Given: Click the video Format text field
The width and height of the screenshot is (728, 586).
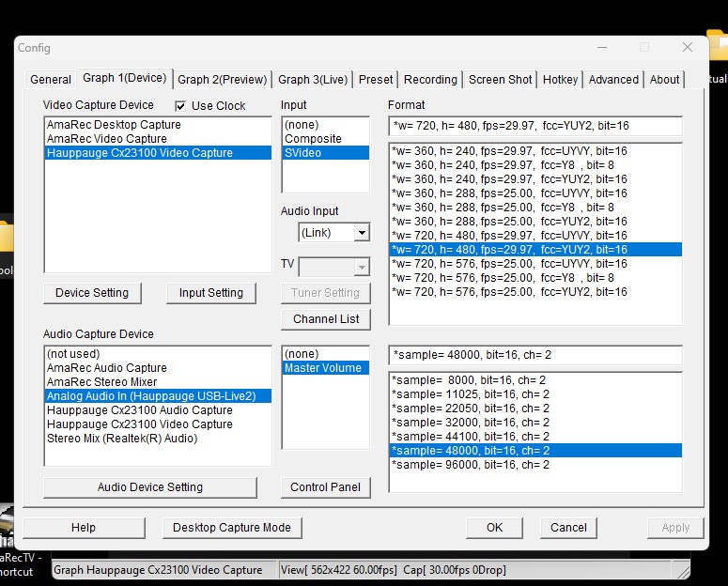Looking at the screenshot, I should pyautogui.click(x=535, y=126).
